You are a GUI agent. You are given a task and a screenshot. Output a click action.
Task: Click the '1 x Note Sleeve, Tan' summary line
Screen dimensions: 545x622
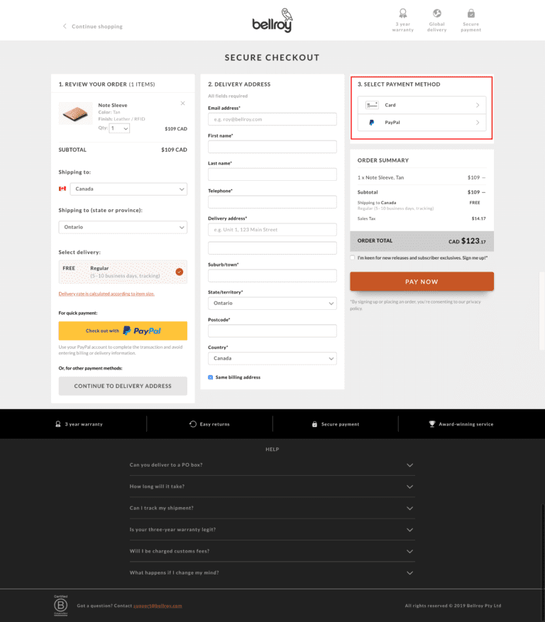point(380,178)
